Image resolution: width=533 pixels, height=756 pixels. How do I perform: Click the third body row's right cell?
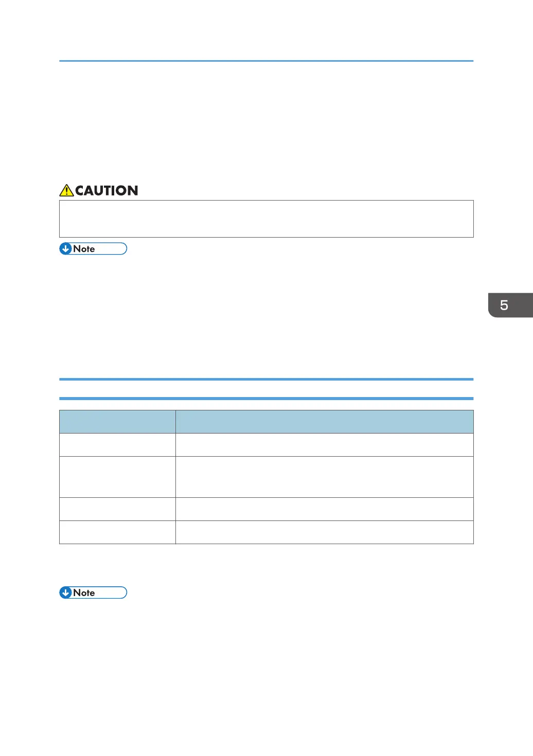click(x=325, y=509)
